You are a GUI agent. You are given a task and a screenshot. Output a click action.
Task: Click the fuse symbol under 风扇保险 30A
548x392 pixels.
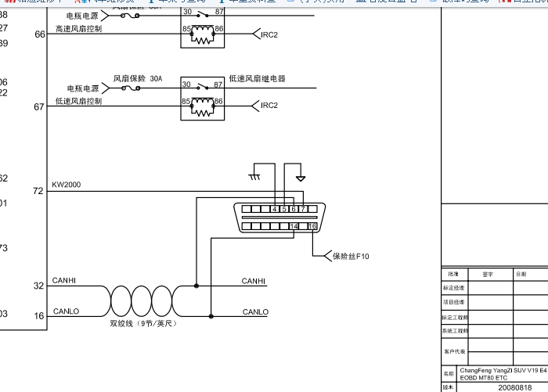(131, 88)
